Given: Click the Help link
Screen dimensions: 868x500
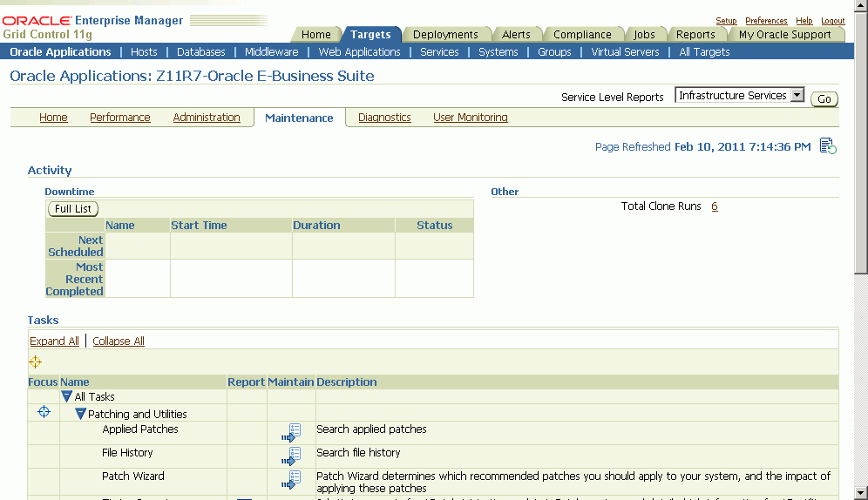Looking at the screenshot, I should coord(804,20).
